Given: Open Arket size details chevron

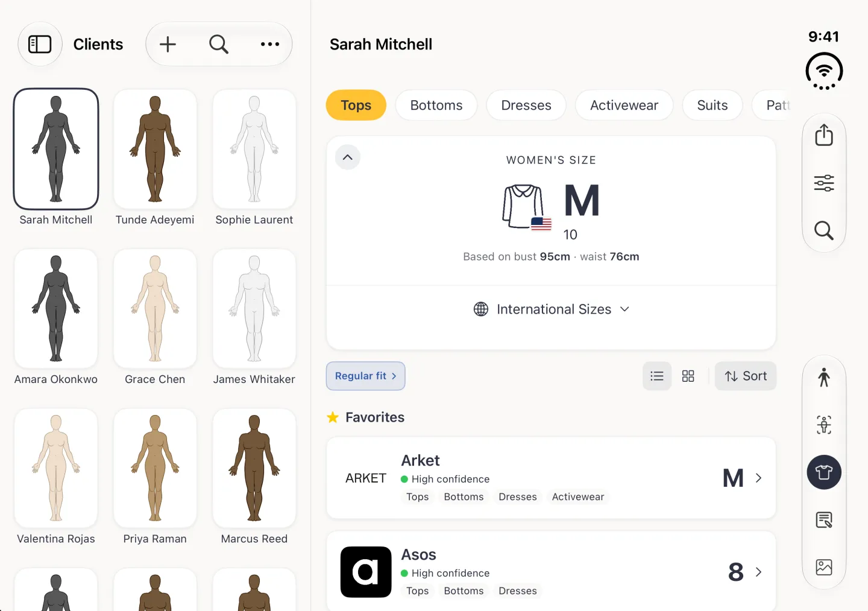Looking at the screenshot, I should click(x=759, y=478).
